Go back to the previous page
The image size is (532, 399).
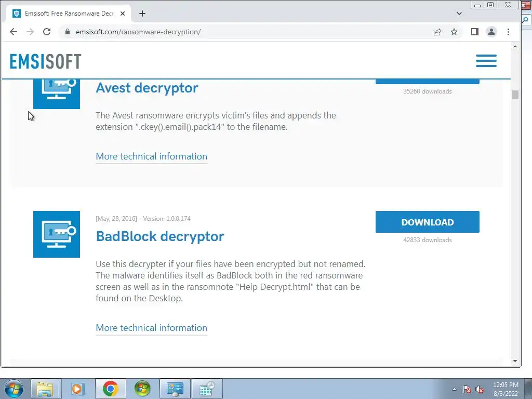(x=13, y=32)
